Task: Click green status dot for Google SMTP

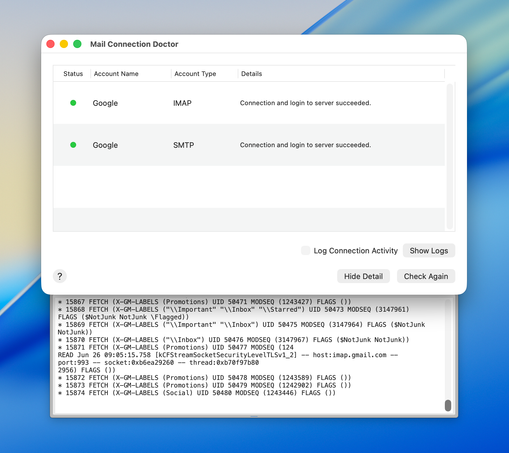Action: (x=73, y=145)
